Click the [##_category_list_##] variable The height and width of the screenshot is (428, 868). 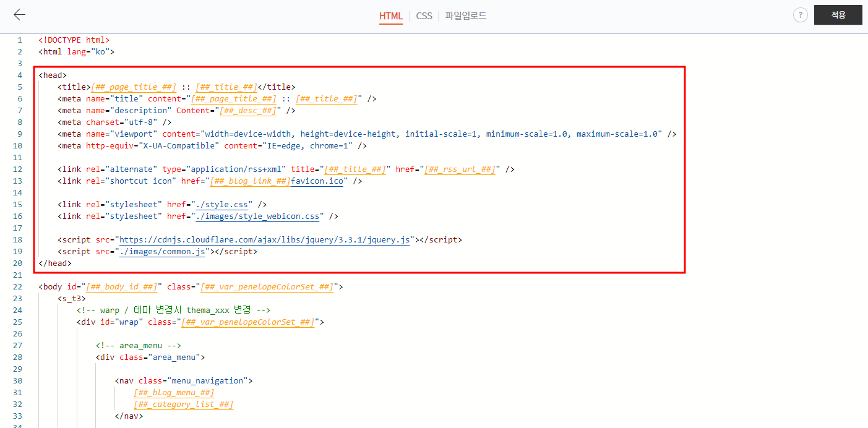click(x=184, y=404)
